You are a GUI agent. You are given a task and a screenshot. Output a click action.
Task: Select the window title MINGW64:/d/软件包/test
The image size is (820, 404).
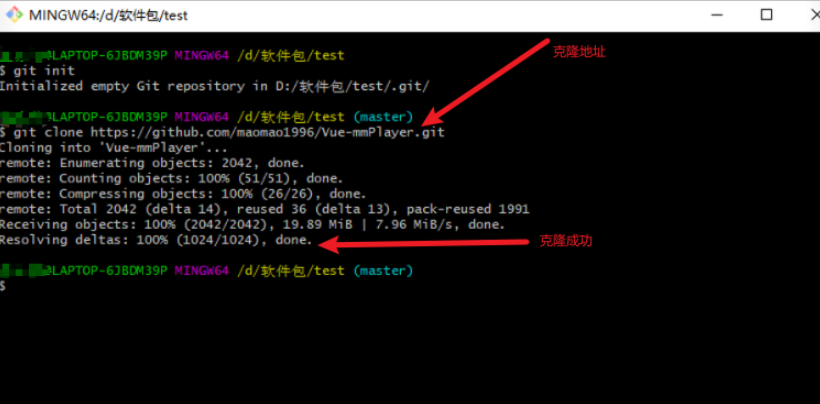pyautogui.click(x=108, y=16)
